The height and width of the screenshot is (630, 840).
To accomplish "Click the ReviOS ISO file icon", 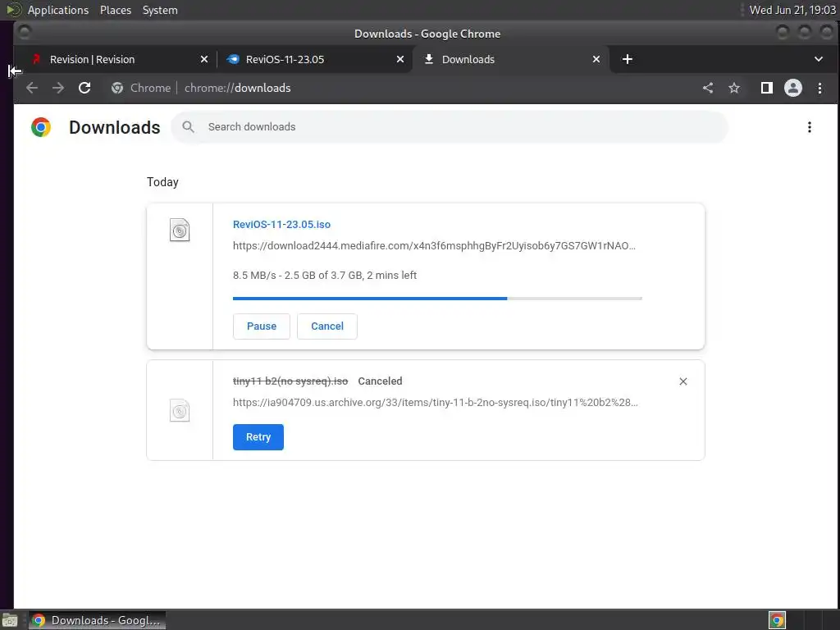I will (180, 230).
